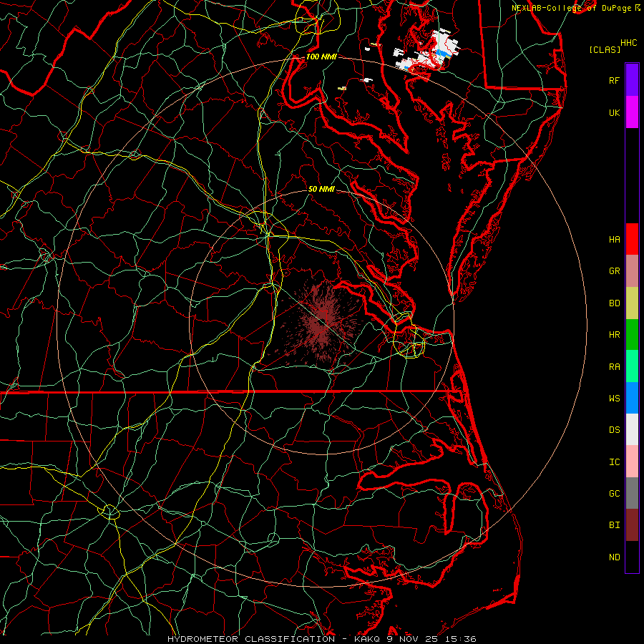Screen dimensions: 644x644
Task: Click the HA legend label
Action: click(614, 239)
